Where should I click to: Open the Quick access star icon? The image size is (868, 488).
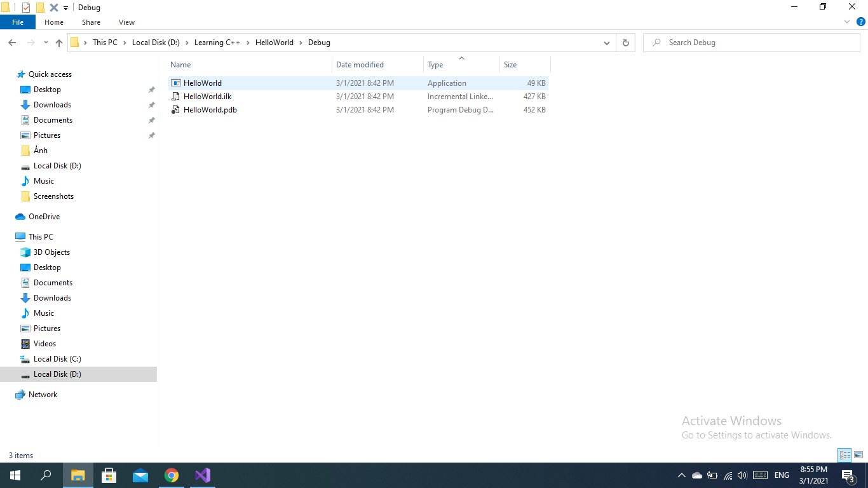click(21, 74)
